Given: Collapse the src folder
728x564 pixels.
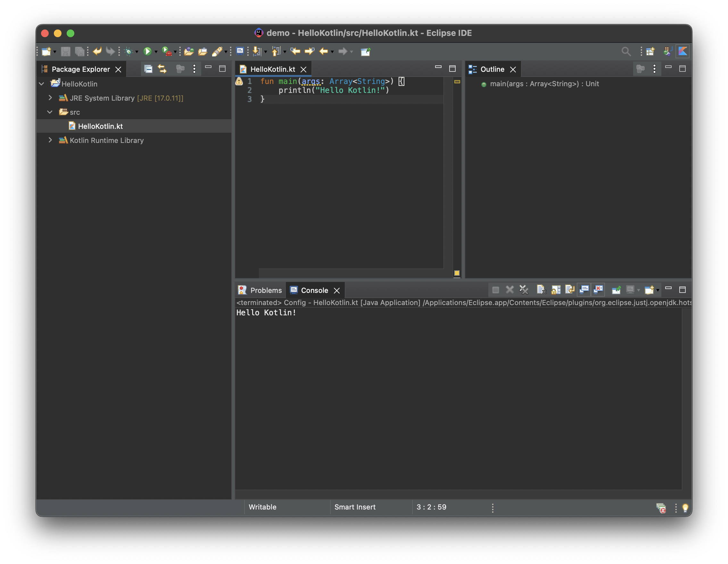Looking at the screenshot, I should pos(50,112).
